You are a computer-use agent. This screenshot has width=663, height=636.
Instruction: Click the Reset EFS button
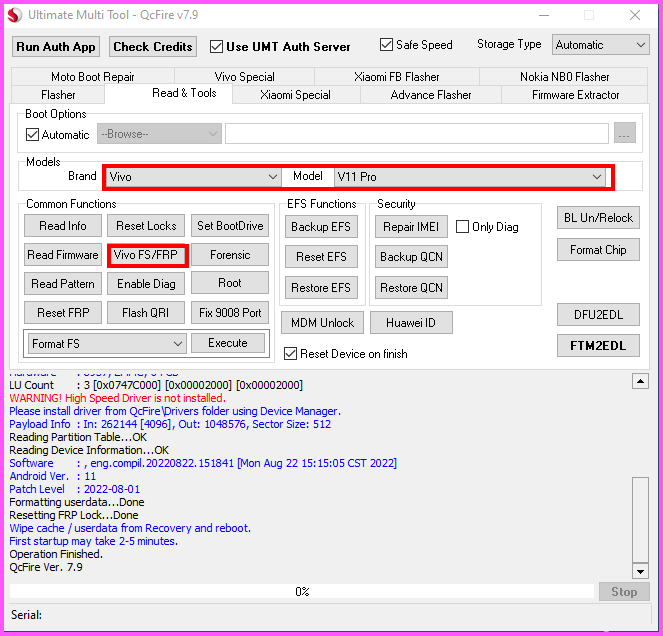pos(321,257)
